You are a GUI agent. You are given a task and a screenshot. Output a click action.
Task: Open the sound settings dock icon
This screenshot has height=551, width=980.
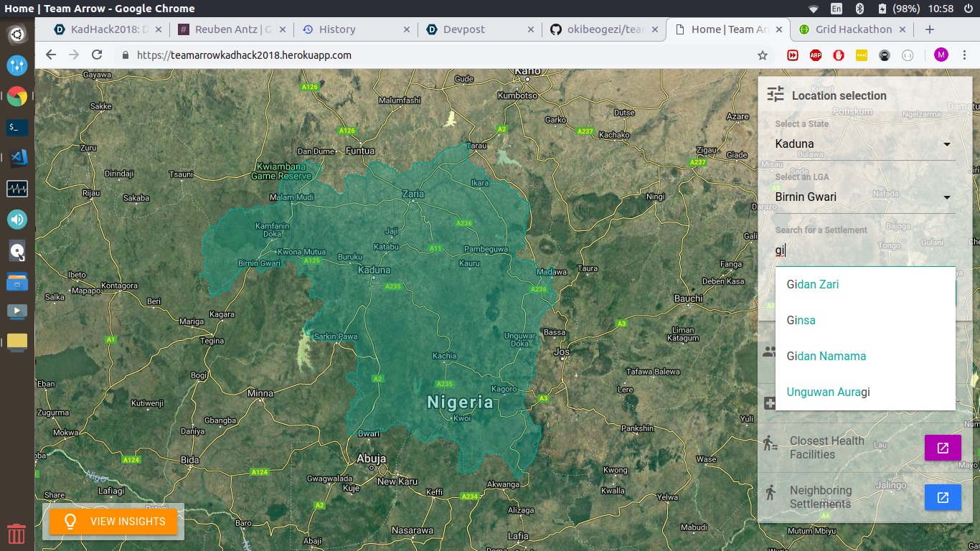17,220
